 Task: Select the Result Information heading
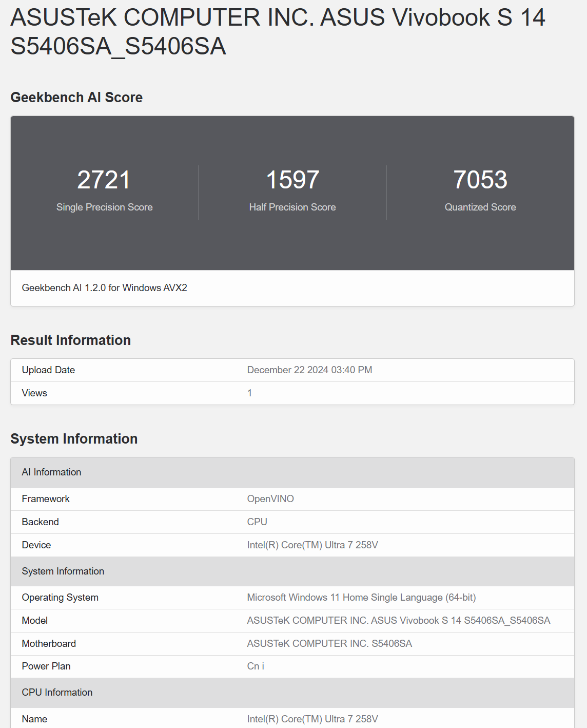coord(71,340)
